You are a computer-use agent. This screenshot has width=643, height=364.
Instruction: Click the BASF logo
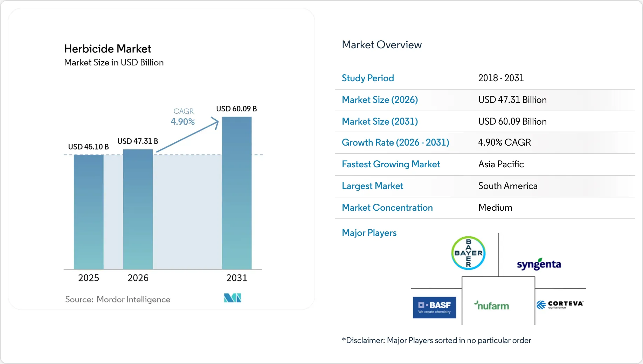(x=434, y=307)
